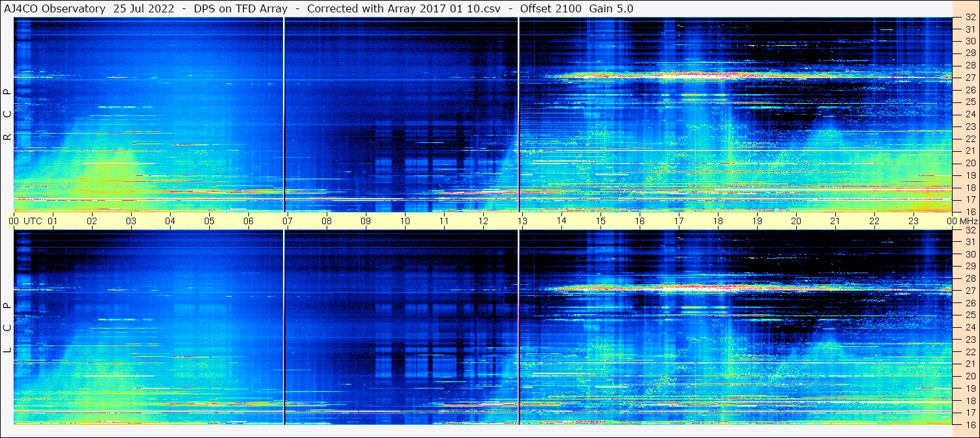This screenshot has height=438, width=980.
Task: Click 22 MHz tick label on LCP spectrogram
Action: pos(970,352)
